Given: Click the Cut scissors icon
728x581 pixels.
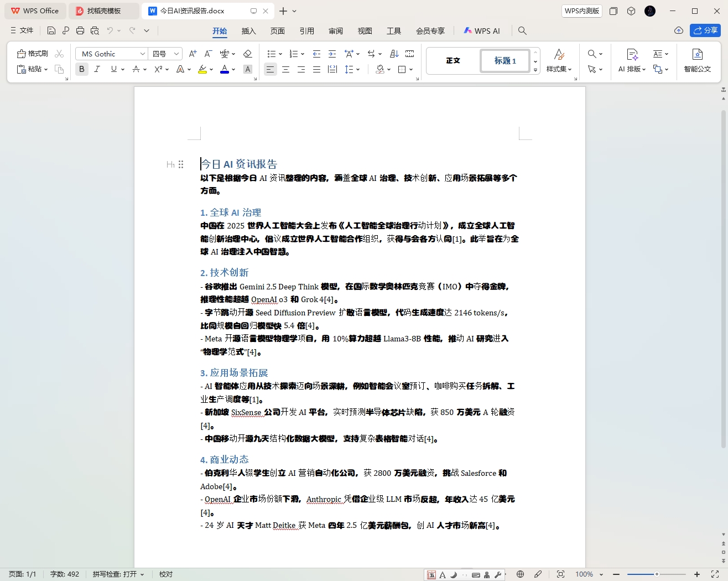Looking at the screenshot, I should tap(59, 54).
